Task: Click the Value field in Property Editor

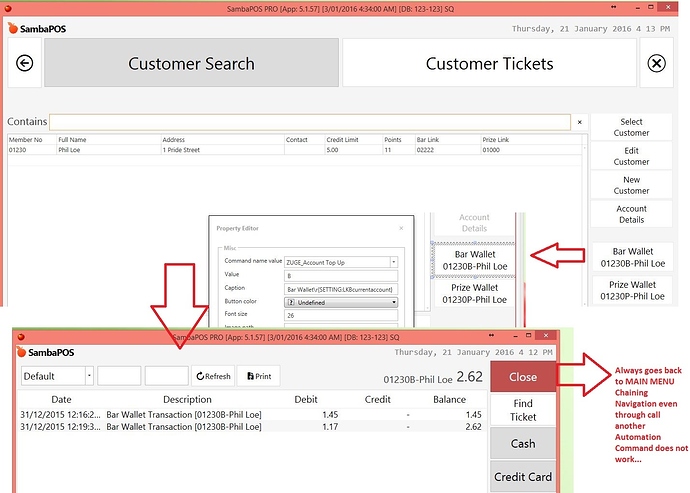Action: pos(341,276)
